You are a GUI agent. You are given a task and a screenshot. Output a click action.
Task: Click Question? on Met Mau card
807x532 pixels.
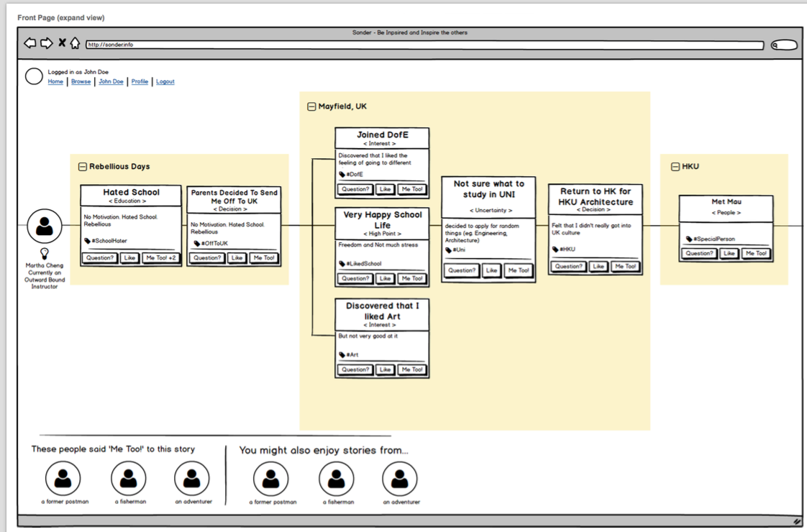click(x=699, y=253)
